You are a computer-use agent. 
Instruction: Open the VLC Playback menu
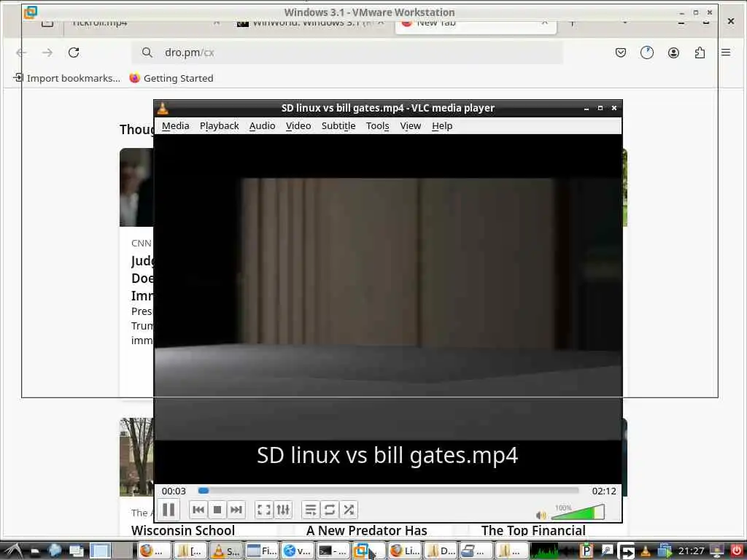219,125
